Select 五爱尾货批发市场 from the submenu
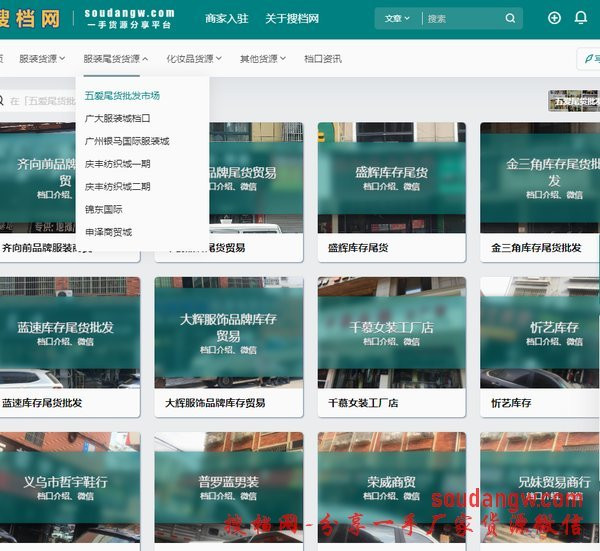Screen dimensions: 600x551 [x=122, y=96]
